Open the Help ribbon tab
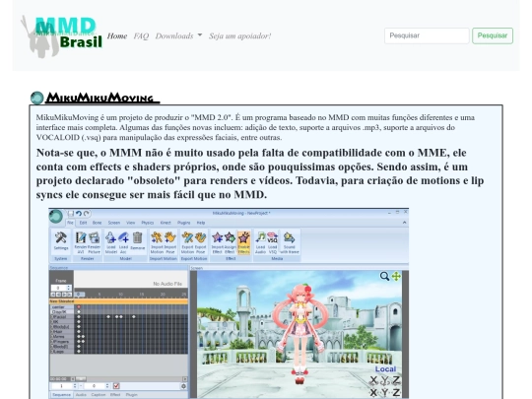Image resolution: width=532 pixels, height=399 pixels. point(201,223)
